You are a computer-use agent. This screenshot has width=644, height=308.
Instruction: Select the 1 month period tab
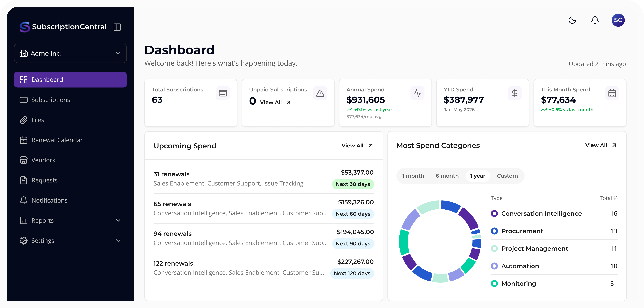point(413,176)
